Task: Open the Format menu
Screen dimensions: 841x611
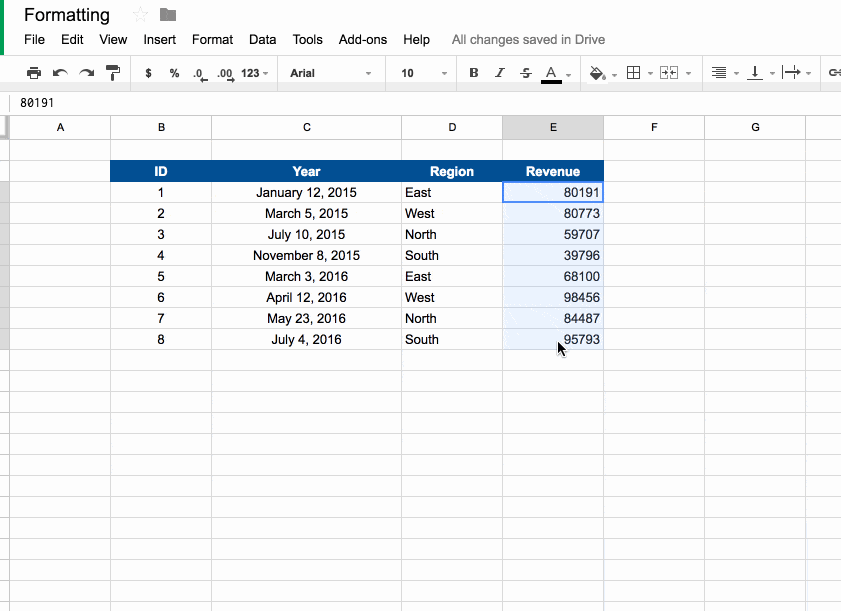Action: (x=212, y=40)
